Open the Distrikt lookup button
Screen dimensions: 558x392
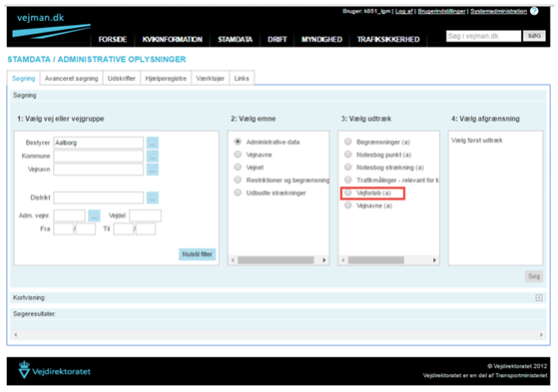click(x=153, y=197)
